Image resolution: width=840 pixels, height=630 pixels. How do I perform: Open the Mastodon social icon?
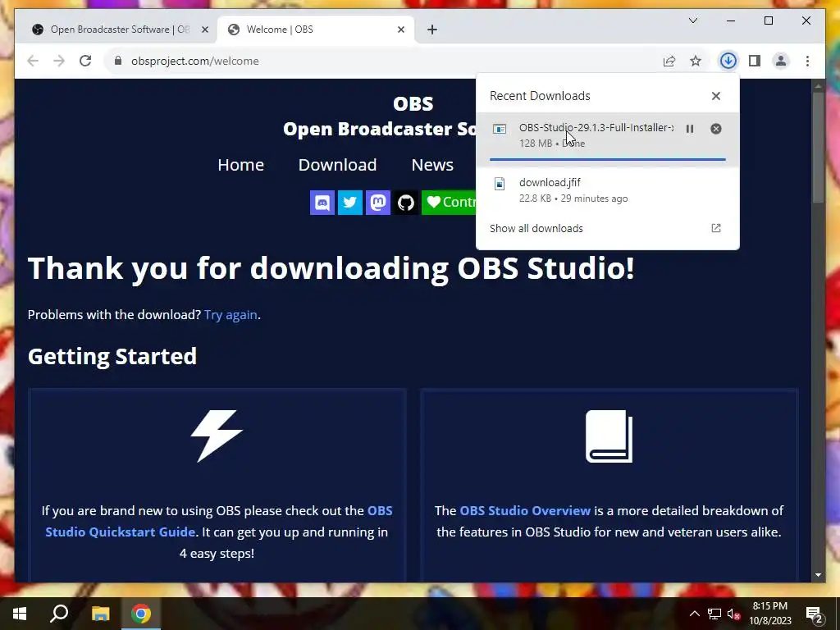[377, 203]
